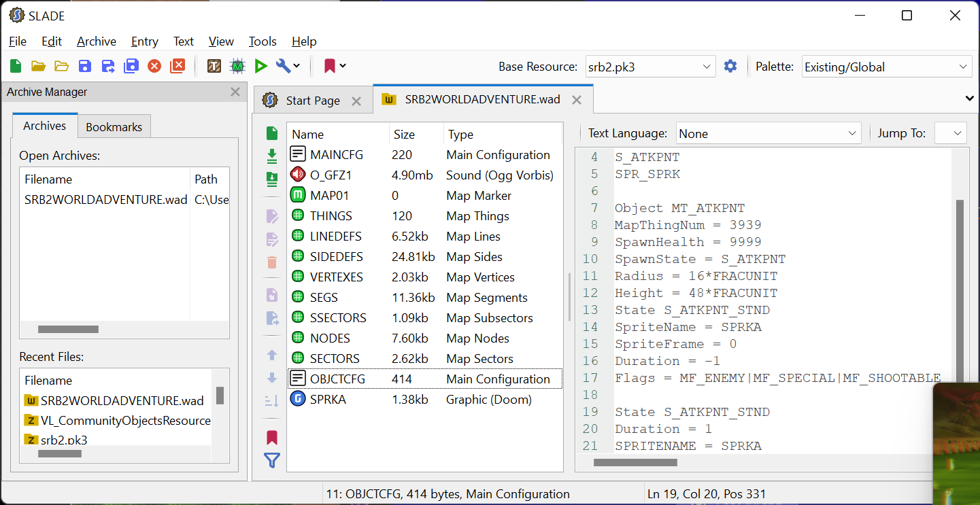Select the SPRKA graphic entry
The width and height of the screenshot is (980, 505).
click(425, 400)
